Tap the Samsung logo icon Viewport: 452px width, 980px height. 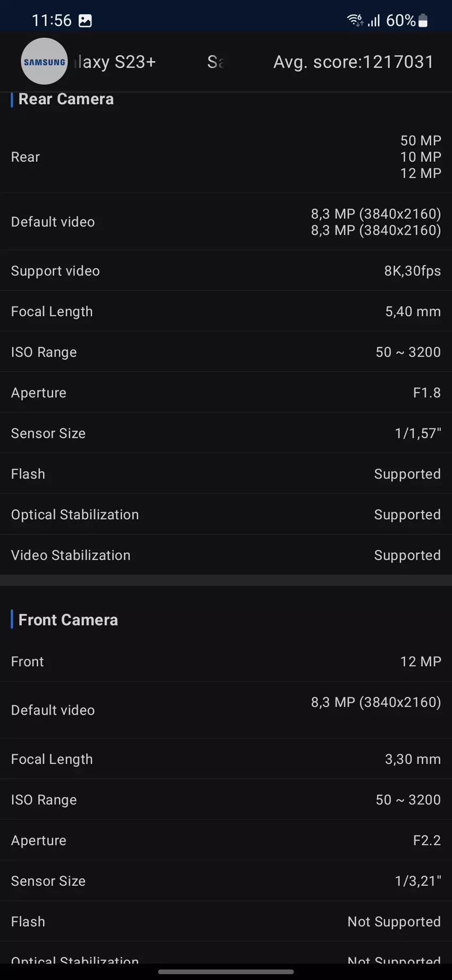point(44,62)
